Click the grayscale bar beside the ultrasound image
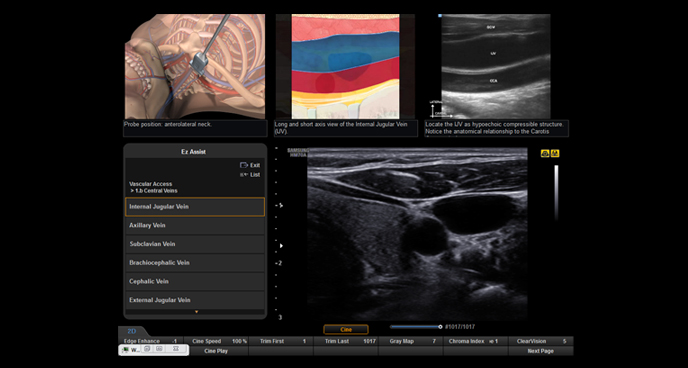688x368 pixels. pos(556,192)
